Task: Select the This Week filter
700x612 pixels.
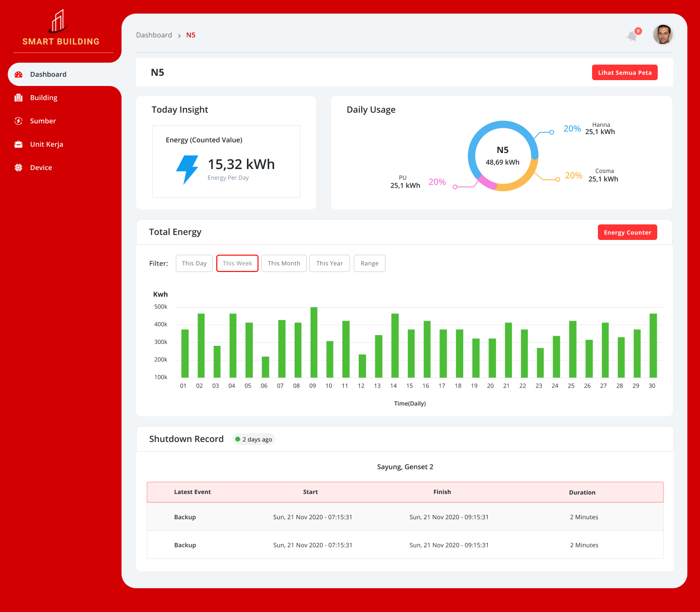Action: (x=237, y=263)
